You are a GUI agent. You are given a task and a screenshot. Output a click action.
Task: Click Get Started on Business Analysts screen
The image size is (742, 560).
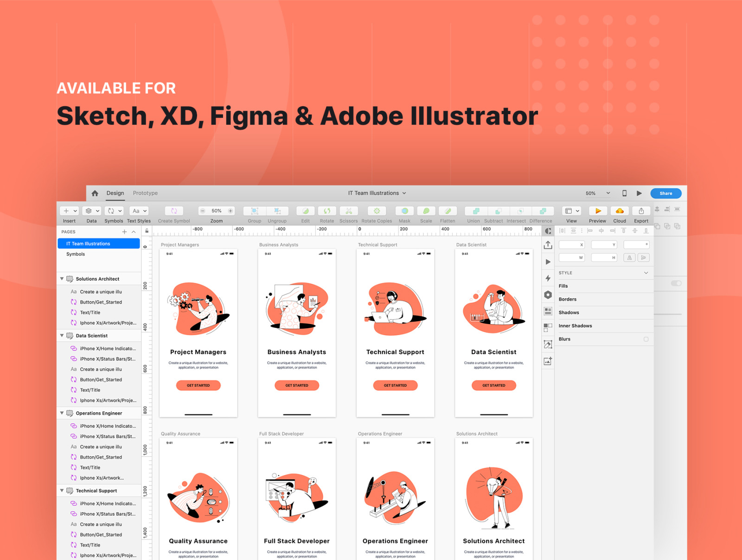coord(297,385)
